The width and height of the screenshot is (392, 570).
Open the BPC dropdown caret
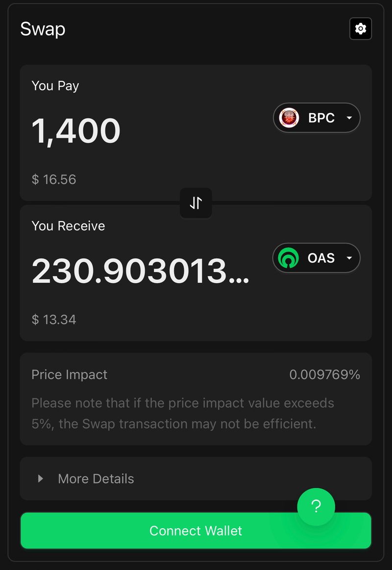pos(349,118)
